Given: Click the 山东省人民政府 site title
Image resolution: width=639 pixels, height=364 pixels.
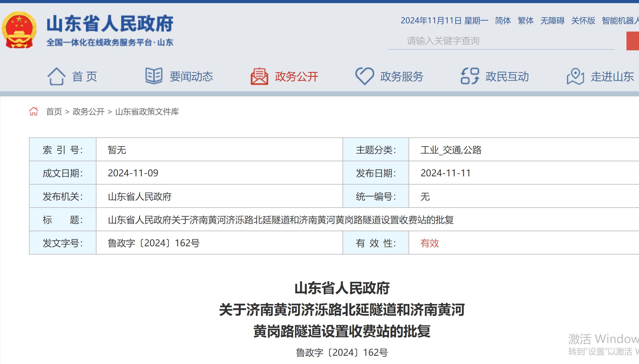Looking at the screenshot, I should [110, 23].
